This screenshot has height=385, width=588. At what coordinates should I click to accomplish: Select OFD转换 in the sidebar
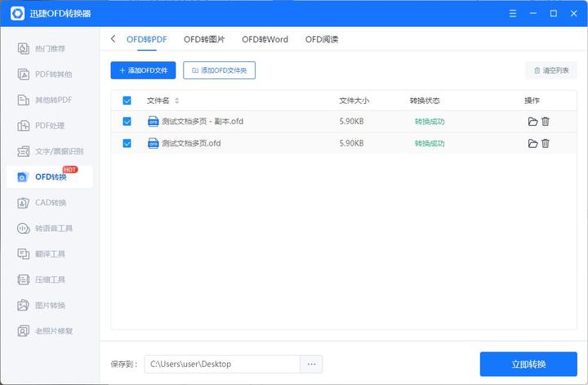pyautogui.click(x=50, y=177)
